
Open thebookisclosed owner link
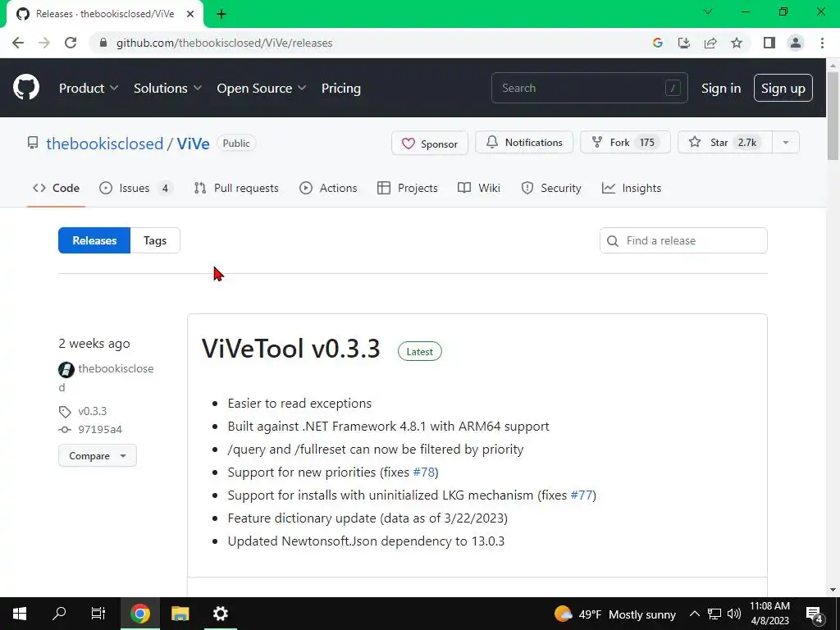(104, 144)
